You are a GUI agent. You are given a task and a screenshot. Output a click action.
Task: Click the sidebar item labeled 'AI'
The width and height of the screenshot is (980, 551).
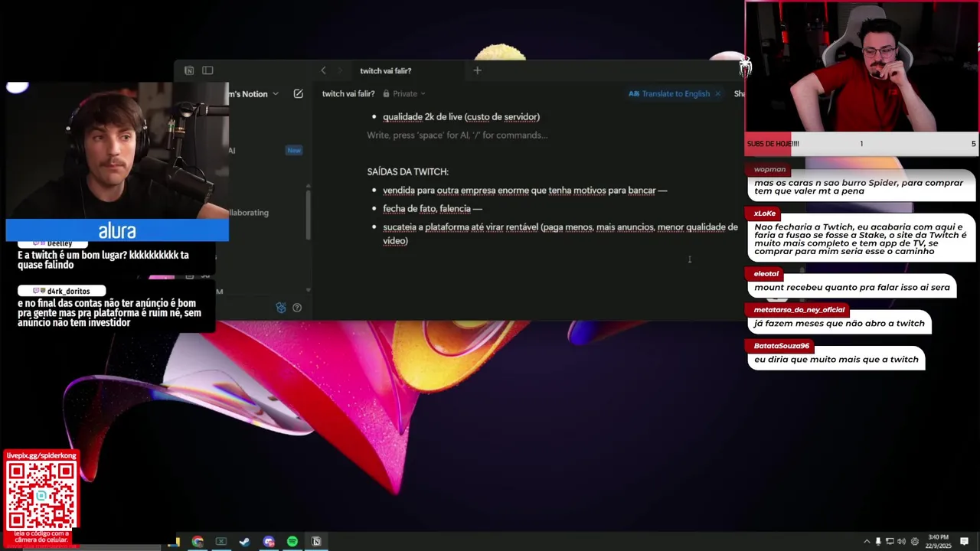pos(231,150)
